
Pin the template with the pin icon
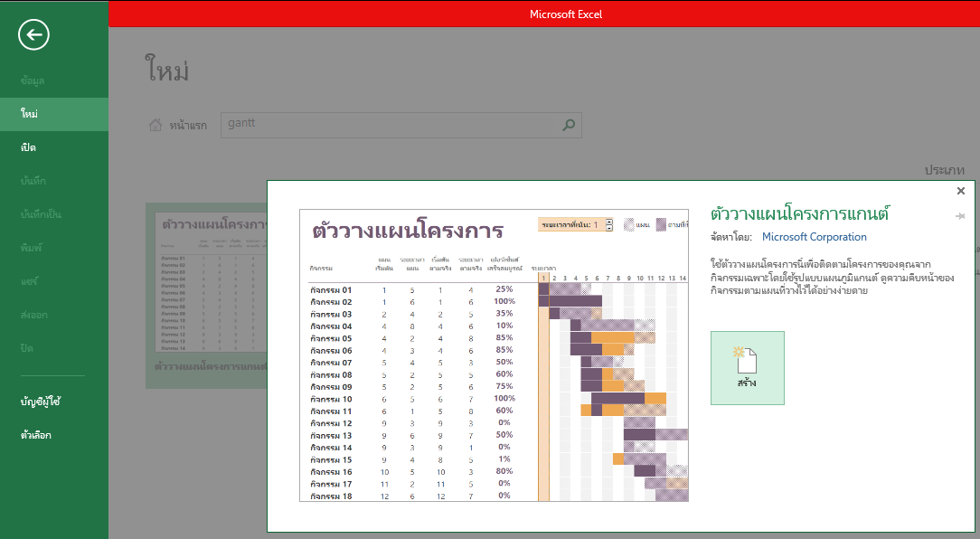pos(960,216)
